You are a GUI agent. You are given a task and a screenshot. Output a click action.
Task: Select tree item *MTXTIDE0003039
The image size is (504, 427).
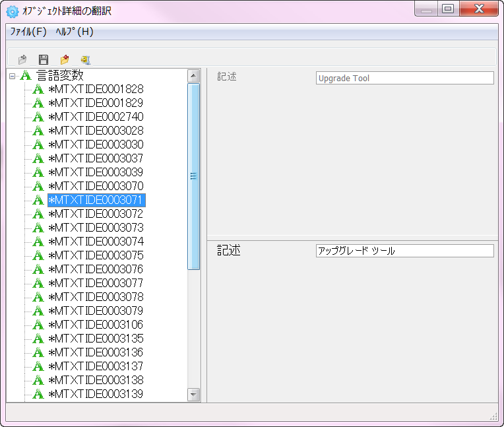tap(96, 172)
